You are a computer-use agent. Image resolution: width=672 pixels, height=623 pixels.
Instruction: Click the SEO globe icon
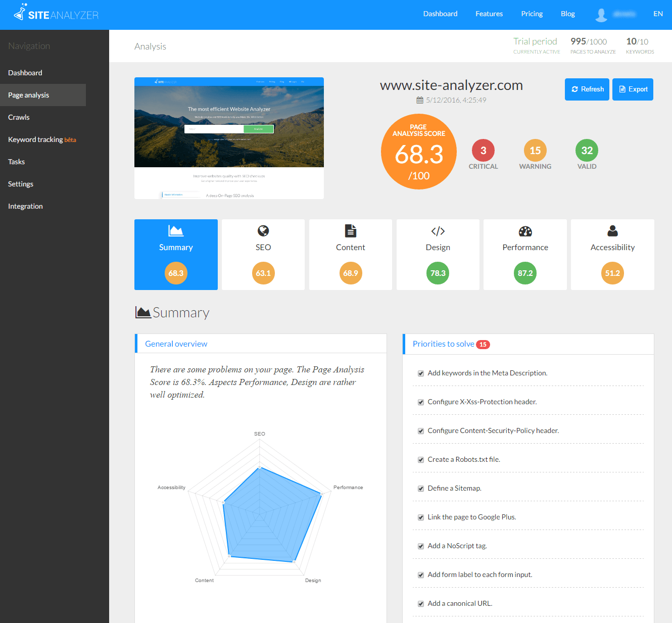pyautogui.click(x=263, y=231)
